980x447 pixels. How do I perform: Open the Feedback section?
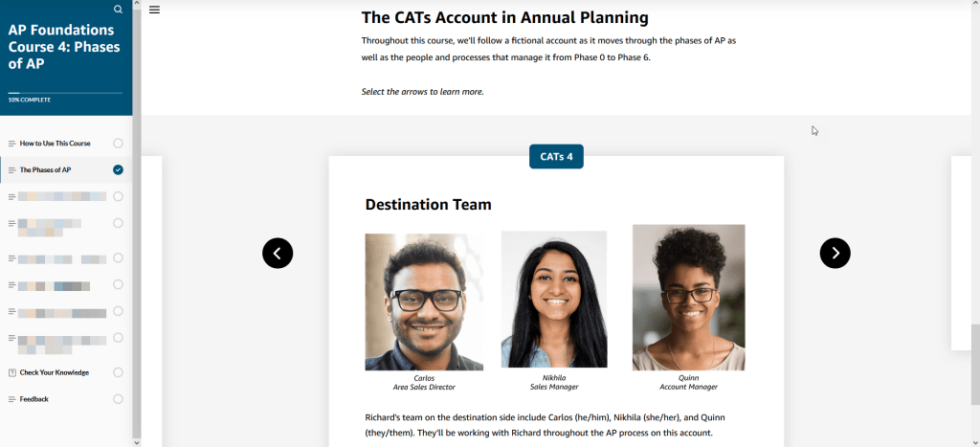coord(33,399)
